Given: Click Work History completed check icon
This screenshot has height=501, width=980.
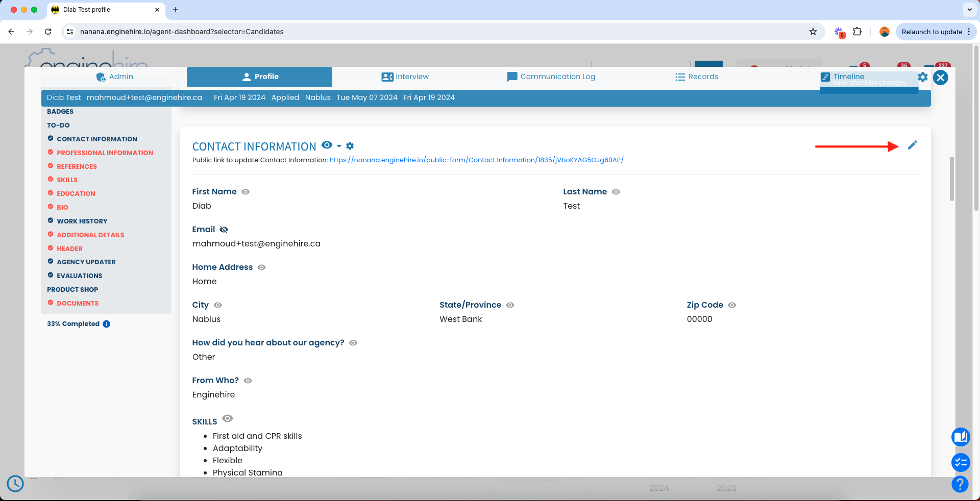Looking at the screenshot, I should (51, 220).
